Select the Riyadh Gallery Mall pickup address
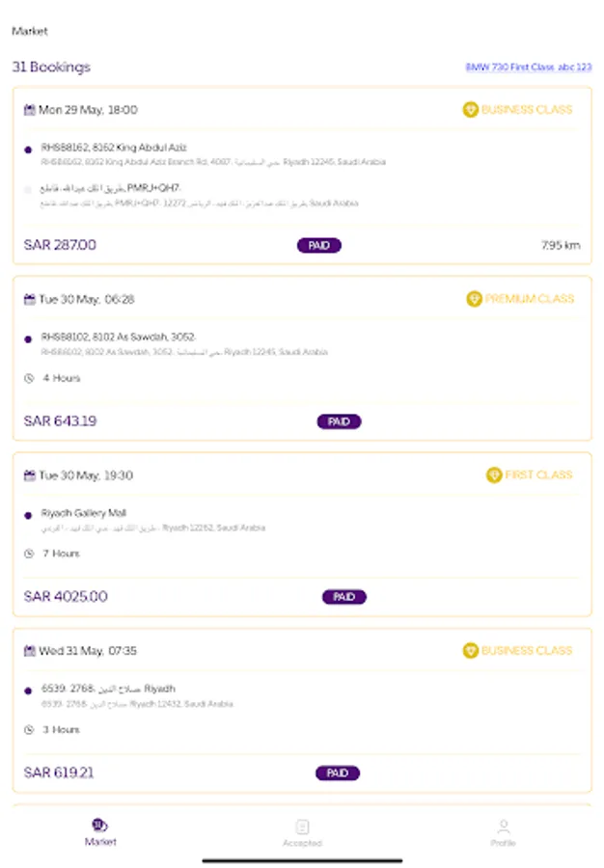The image size is (604, 868). pyautogui.click(x=84, y=513)
